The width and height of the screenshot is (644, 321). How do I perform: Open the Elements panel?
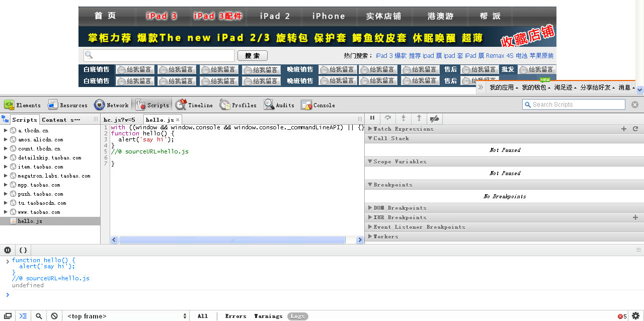tap(22, 105)
